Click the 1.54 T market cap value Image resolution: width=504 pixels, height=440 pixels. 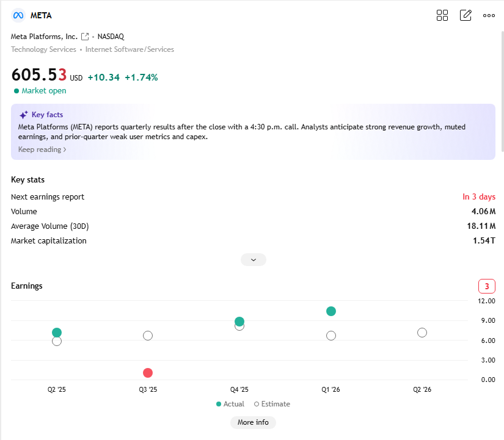484,241
